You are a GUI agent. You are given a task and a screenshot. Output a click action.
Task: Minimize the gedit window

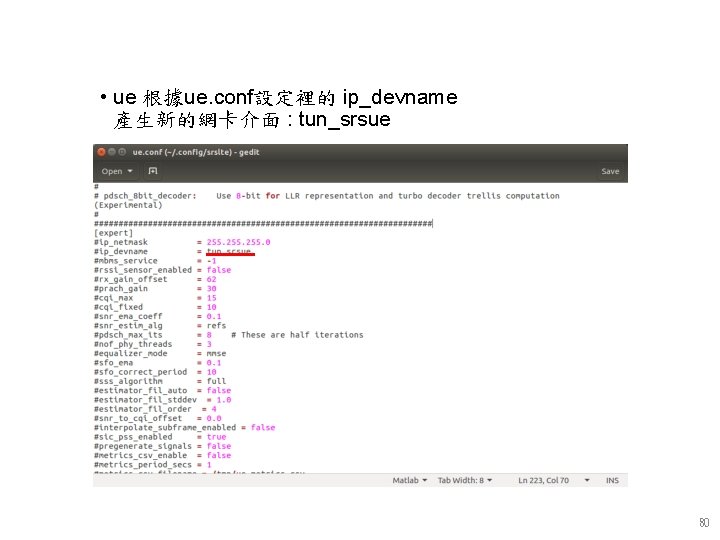click(112, 152)
